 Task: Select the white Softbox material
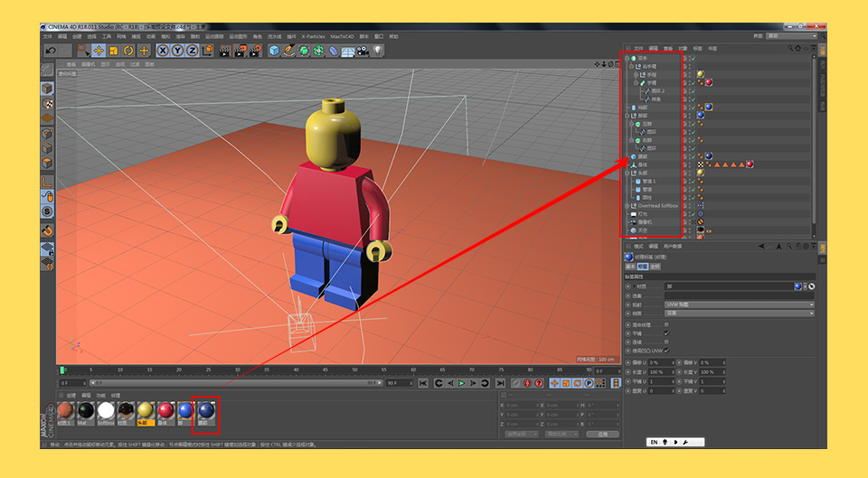click(x=106, y=412)
